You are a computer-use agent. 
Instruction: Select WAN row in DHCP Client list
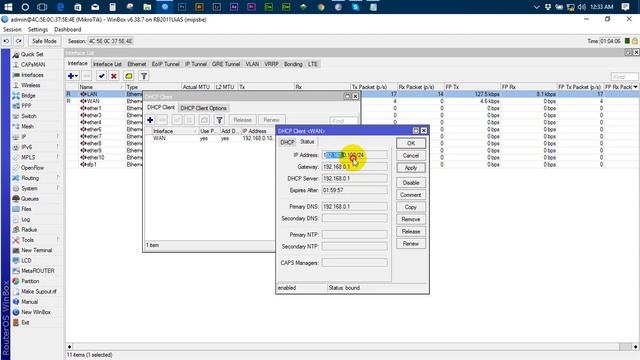pyautogui.click(x=210, y=139)
